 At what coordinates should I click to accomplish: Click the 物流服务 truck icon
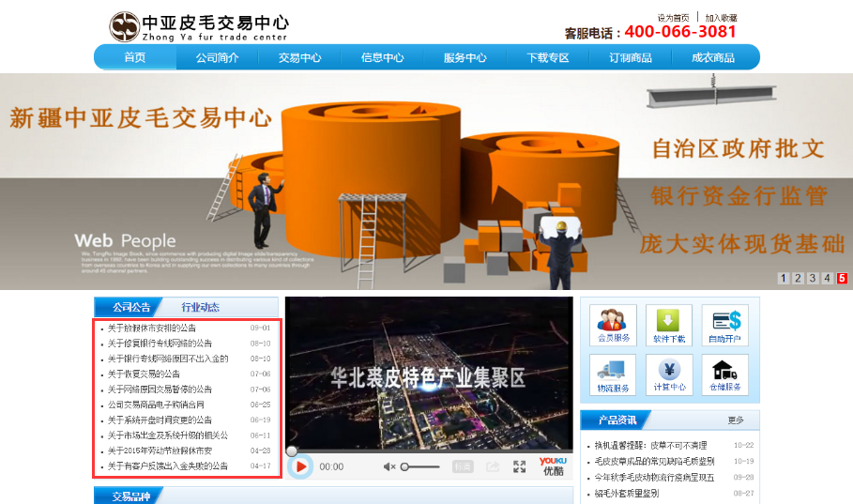[x=614, y=374]
